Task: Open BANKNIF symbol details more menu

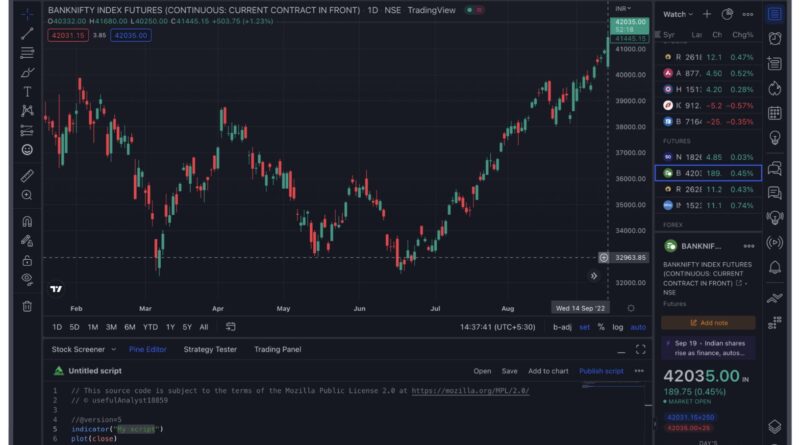Action: 748,246
